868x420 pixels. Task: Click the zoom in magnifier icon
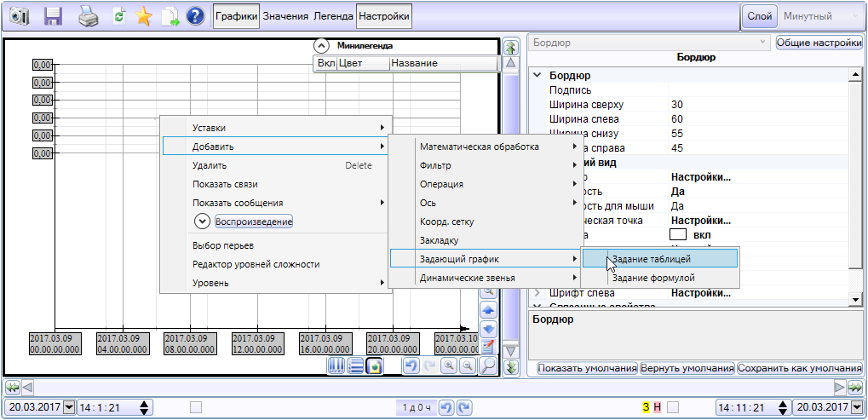[x=448, y=365]
